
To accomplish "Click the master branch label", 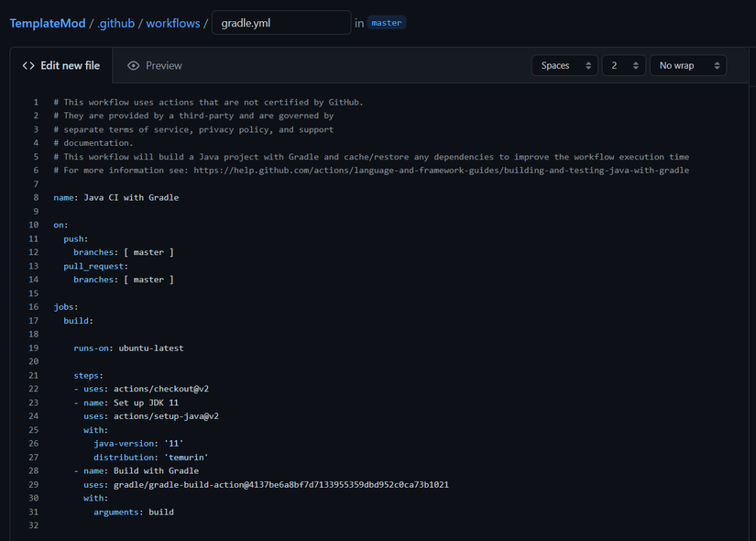I will pos(387,23).
